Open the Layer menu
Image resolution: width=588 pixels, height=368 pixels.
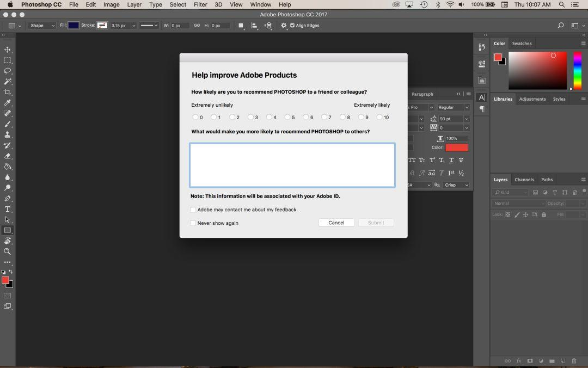134,4
